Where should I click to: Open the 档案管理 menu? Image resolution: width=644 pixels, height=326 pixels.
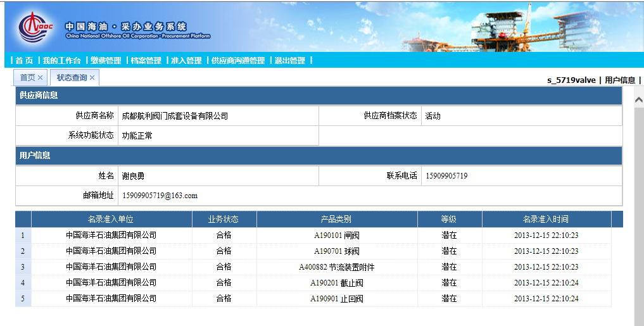(146, 61)
